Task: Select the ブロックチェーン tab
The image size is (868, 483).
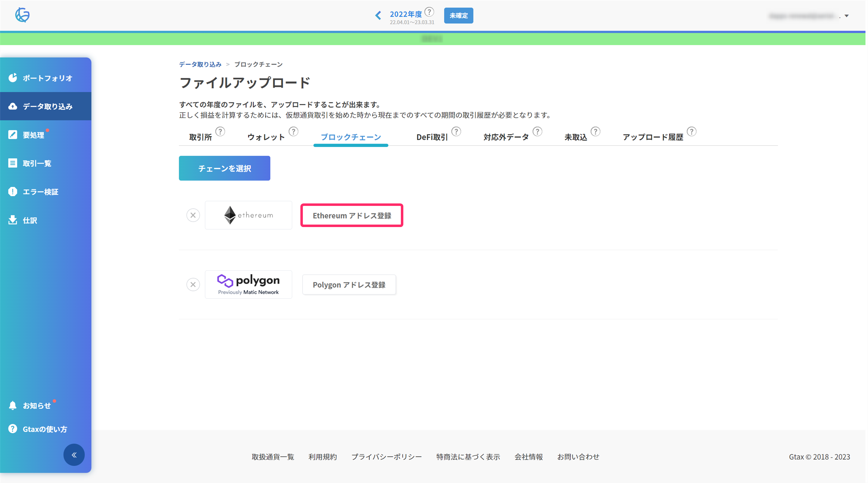Action: 351,137
